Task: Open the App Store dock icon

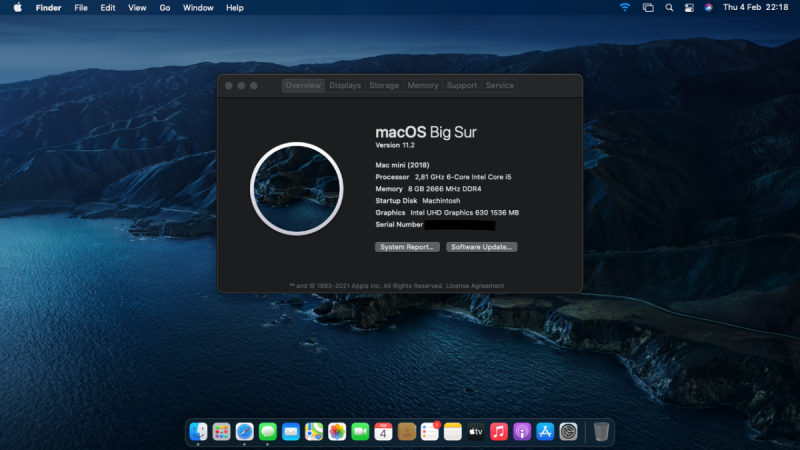Action: [545, 431]
